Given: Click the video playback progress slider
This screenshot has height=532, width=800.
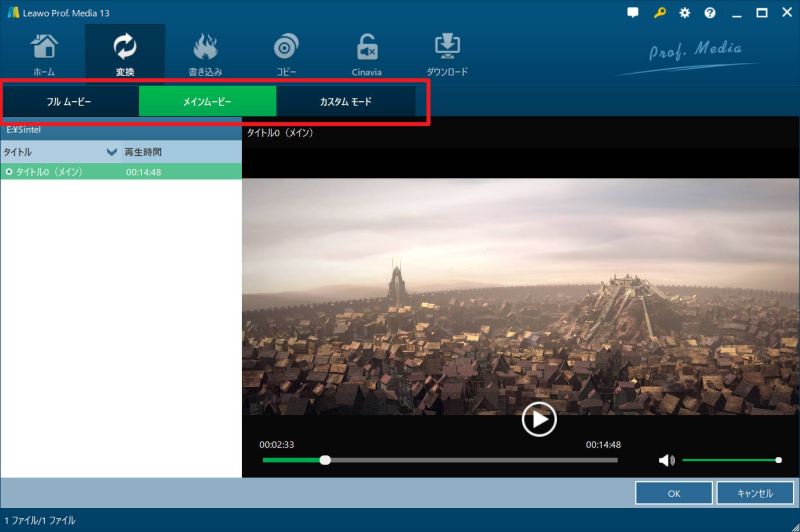Looking at the screenshot, I should (440, 460).
